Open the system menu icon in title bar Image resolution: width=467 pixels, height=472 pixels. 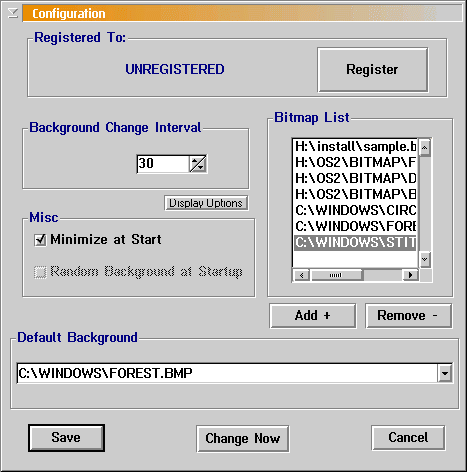[13, 13]
